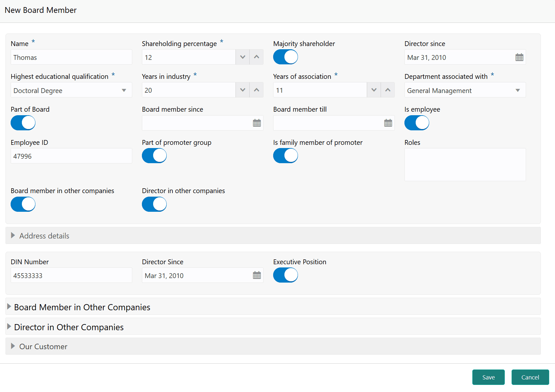Click the Save button

[488, 377]
